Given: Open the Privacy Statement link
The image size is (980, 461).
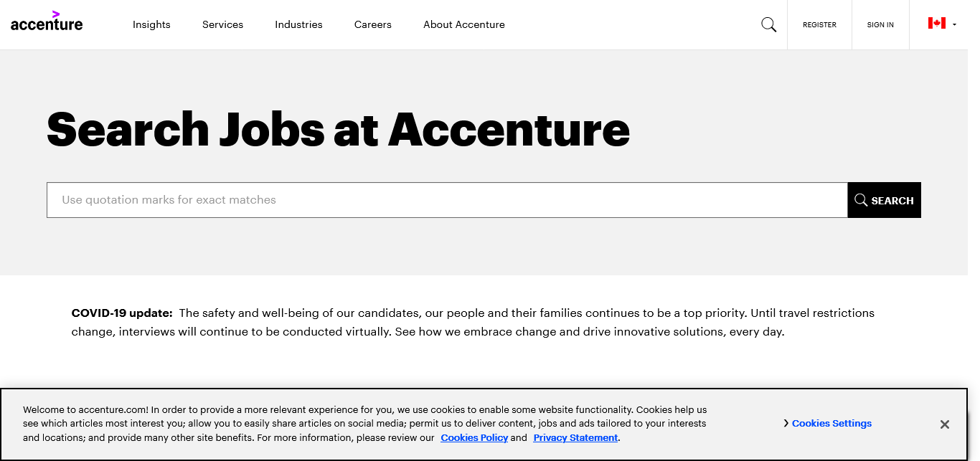Looking at the screenshot, I should [x=575, y=438].
